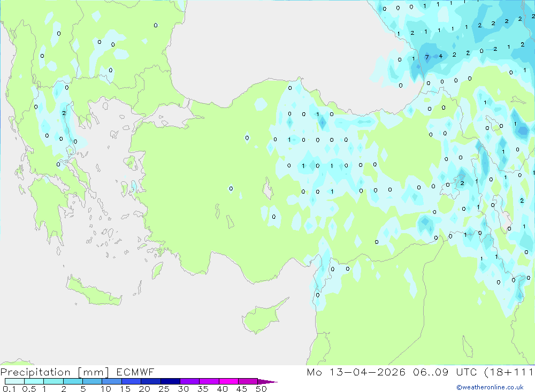Click the legend label '0.1'
This screenshot has height=392, width=535.
coord(9,389)
